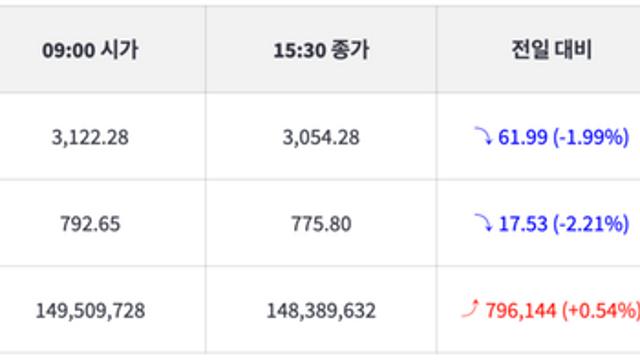This screenshot has height=360, width=640.
Task: Select the opening value 792.65
Action: coord(90,224)
